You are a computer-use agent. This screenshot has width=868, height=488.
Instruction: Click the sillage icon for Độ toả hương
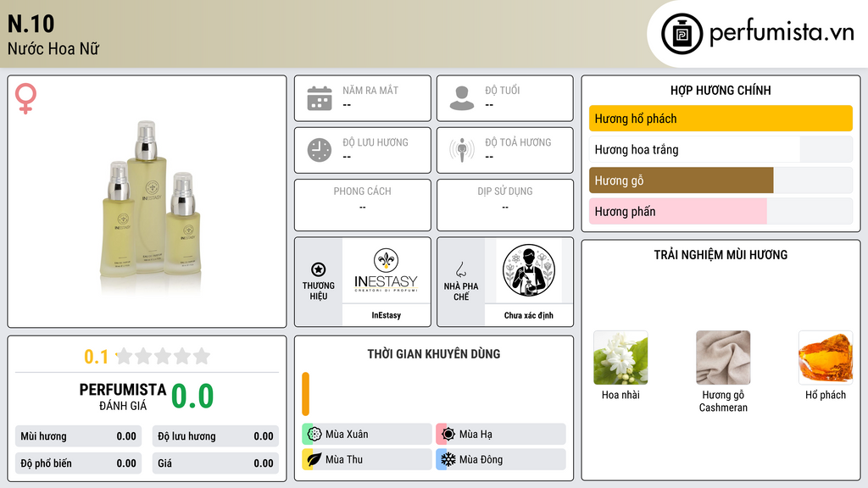pyautogui.click(x=462, y=150)
